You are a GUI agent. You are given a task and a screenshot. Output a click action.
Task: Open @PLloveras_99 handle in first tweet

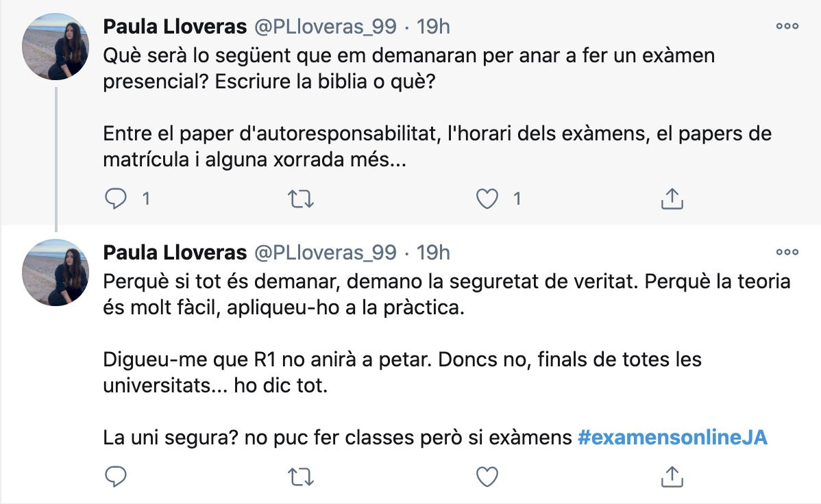(x=326, y=27)
